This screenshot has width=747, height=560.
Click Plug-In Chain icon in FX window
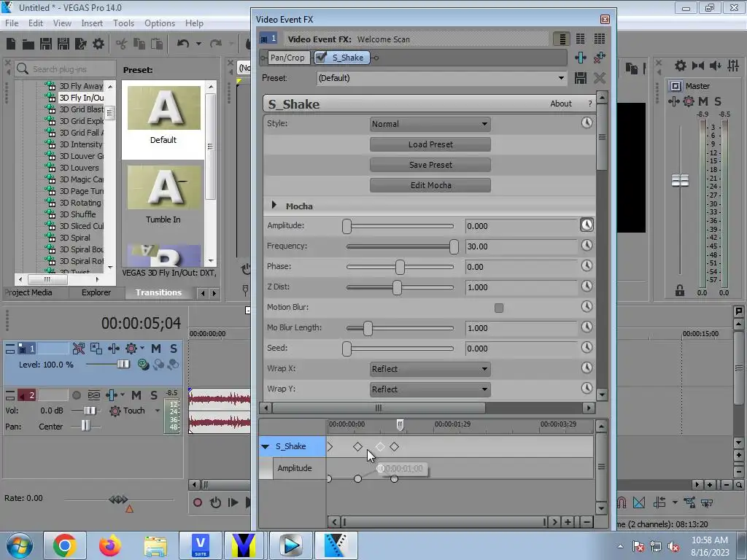[x=580, y=58]
